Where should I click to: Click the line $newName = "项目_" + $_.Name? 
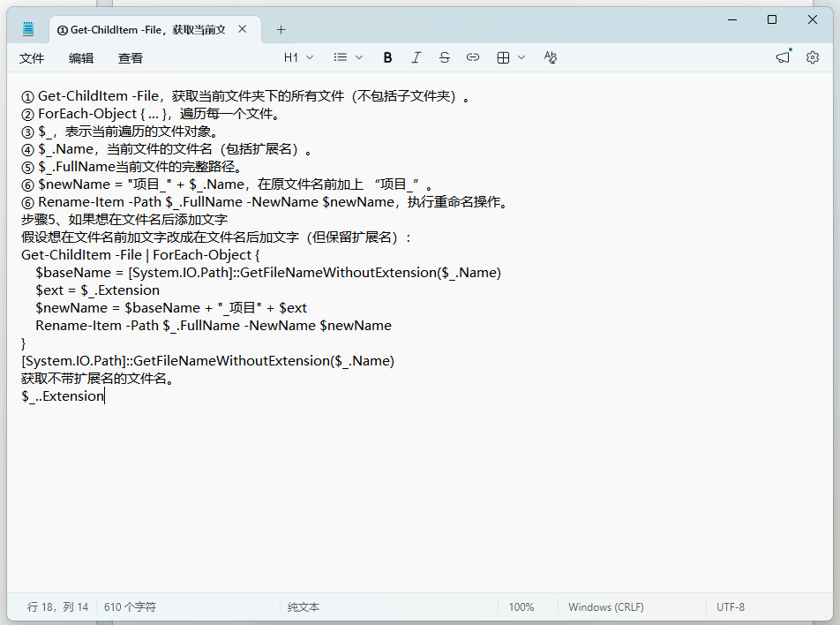click(227, 184)
